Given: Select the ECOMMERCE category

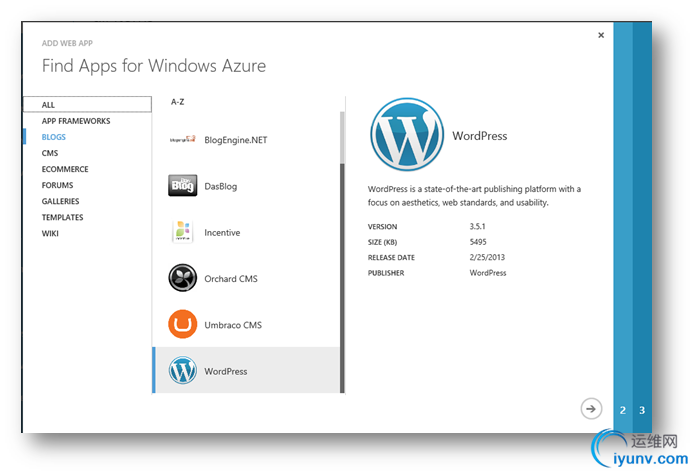Looking at the screenshot, I should coord(65,169).
